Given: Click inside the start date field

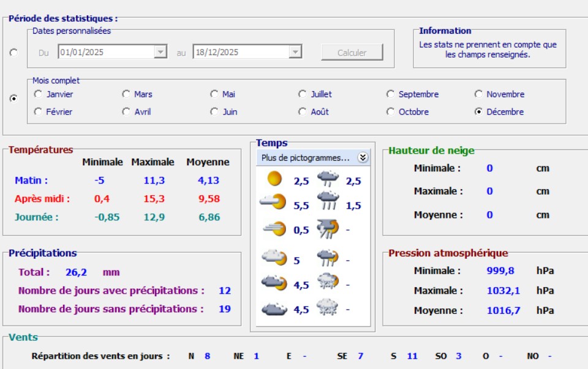Looking at the screenshot, I should coord(105,53).
